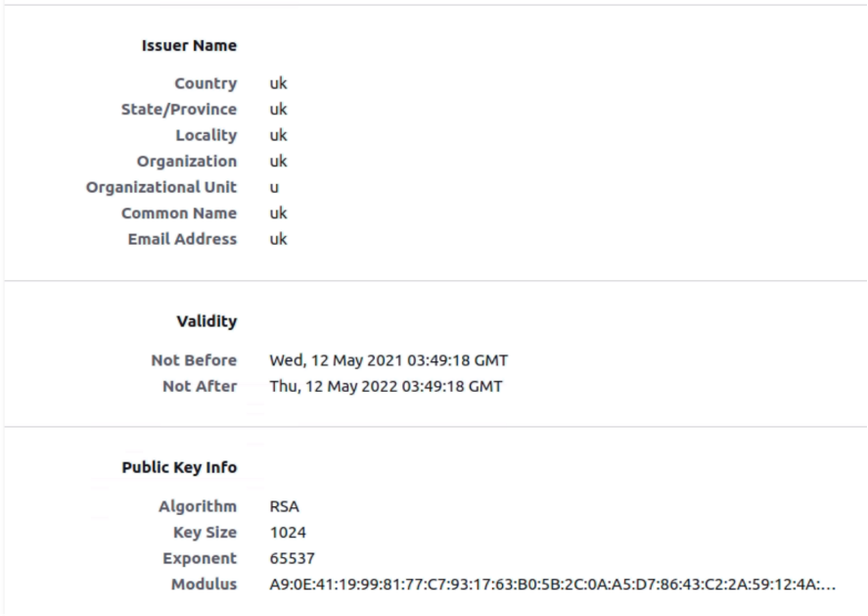Expand the truncated Modulus hex string
Viewport: 868px width, 616px height.
[x=553, y=585]
